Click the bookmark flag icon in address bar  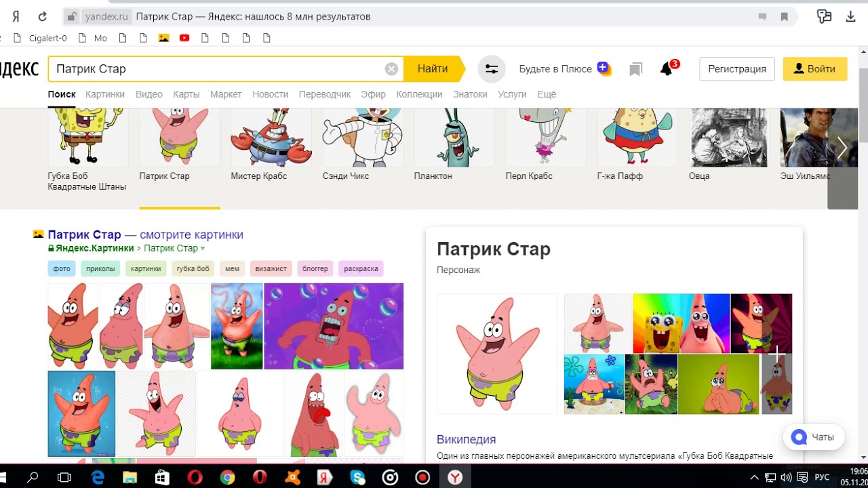[x=785, y=17]
